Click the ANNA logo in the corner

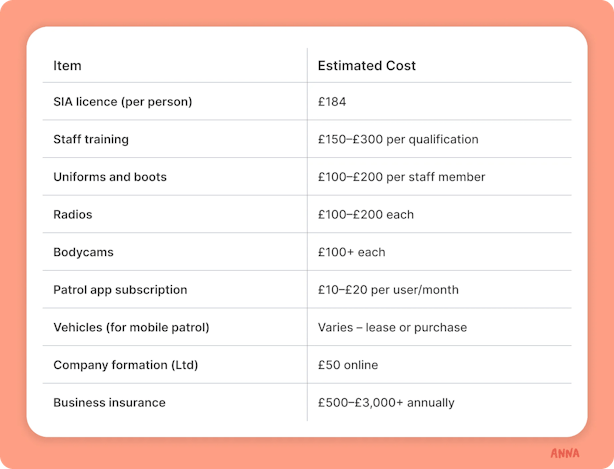(x=565, y=452)
